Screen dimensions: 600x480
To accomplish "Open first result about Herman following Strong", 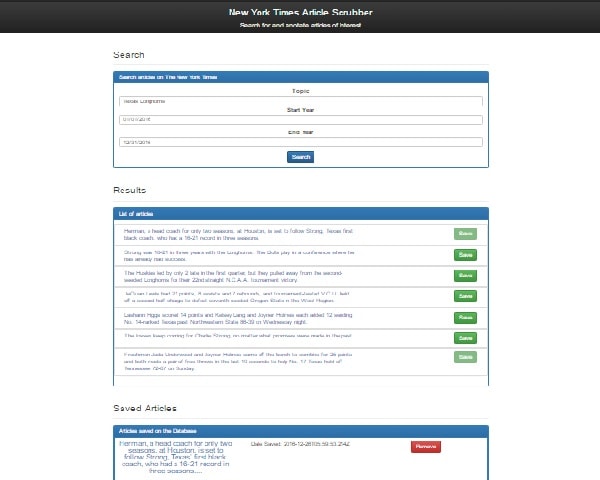I will (x=238, y=234).
